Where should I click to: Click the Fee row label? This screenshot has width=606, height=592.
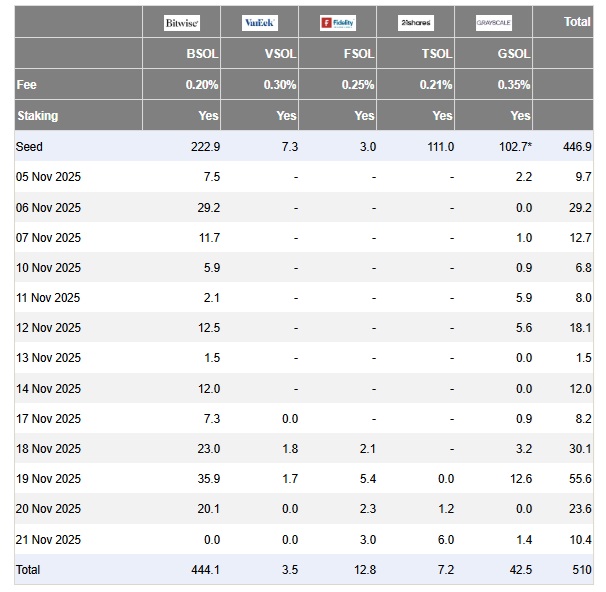tap(27, 85)
